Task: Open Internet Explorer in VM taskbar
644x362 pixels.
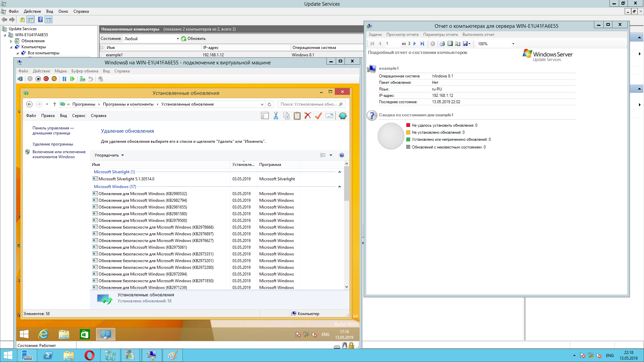Action: [x=43, y=334]
